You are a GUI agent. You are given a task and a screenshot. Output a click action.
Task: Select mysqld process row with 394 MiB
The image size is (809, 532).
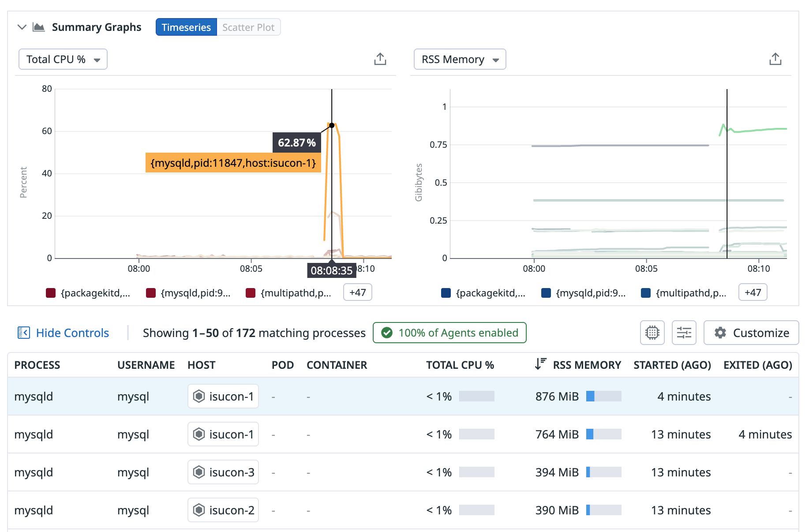(403, 472)
